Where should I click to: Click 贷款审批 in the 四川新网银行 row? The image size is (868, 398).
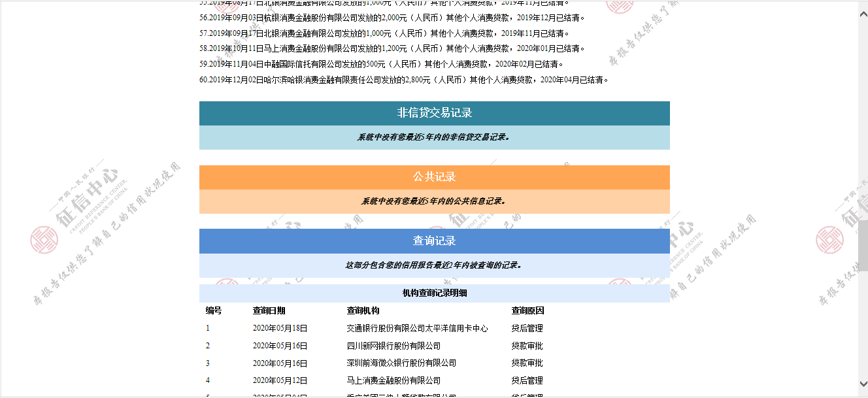coord(527,346)
